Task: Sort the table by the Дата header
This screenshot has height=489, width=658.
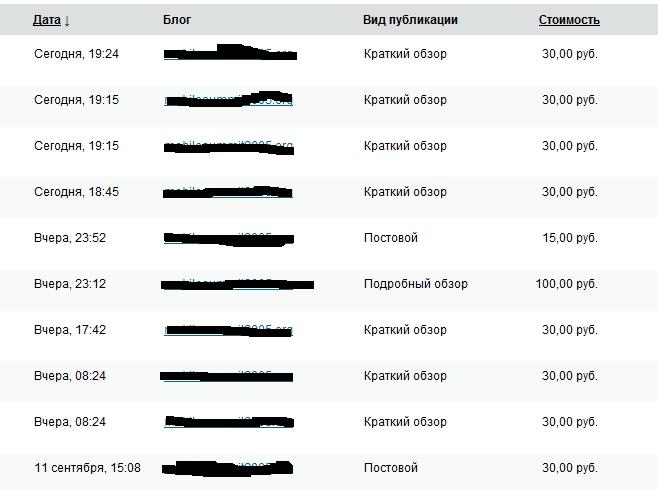Action: pos(46,20)
